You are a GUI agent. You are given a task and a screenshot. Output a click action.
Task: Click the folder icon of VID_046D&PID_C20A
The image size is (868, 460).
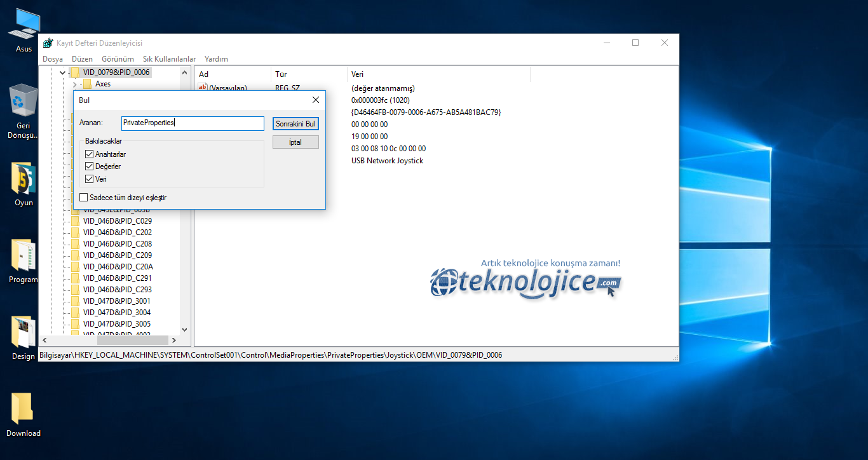pos(75,267)
